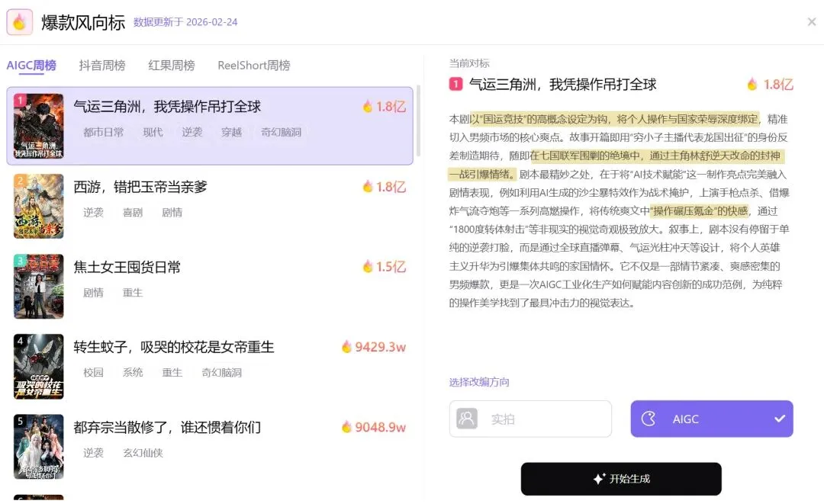Image resolution: width=824 pixels, height=504 pixels.
Task: Click the 校园 tag under 转生蚊子
Action: tap(93, 373)
